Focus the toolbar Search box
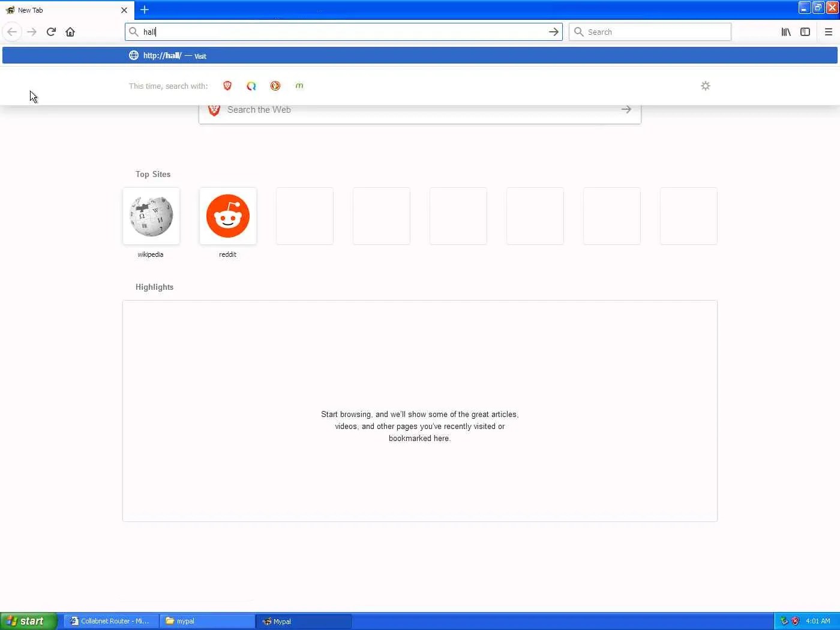This screenshot has height=630, width=840. click(x=650, y=32)
